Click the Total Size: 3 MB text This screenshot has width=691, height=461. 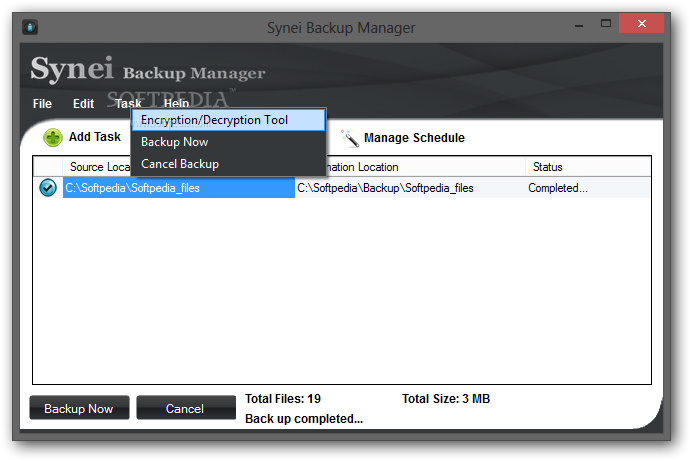pos(446,399)
